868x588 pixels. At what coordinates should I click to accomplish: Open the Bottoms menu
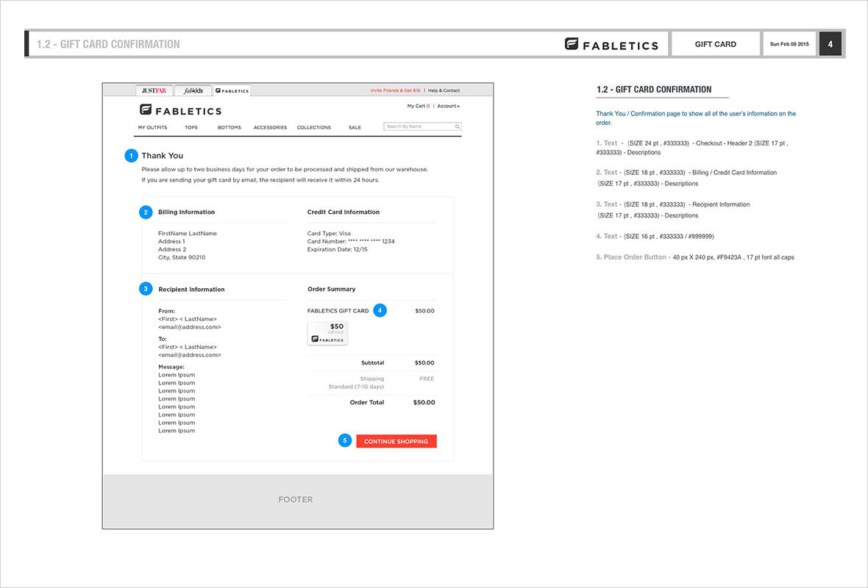[x=230, y=127]
